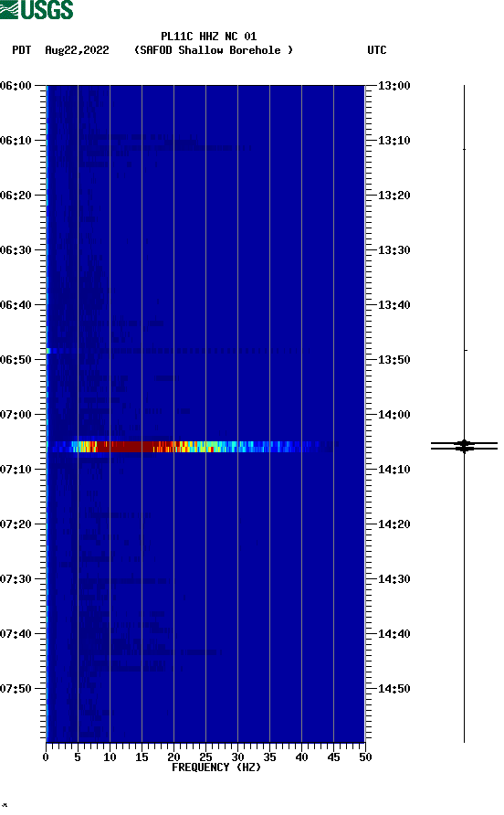The image size is (504, 815).
Task: Click the 06:10 PDT time label
Action: pyautogui.click(x=16, y=141)
